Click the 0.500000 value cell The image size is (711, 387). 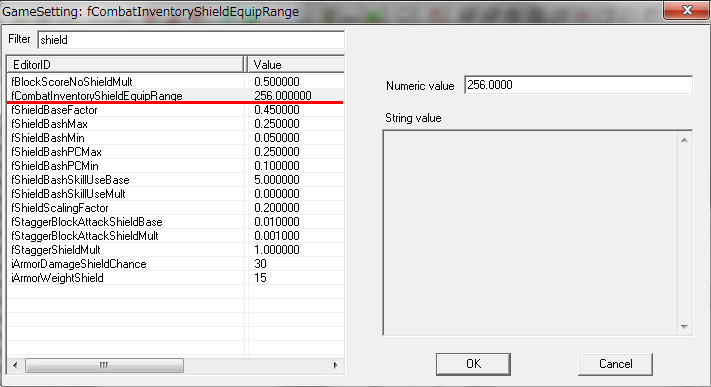point(277,82)
